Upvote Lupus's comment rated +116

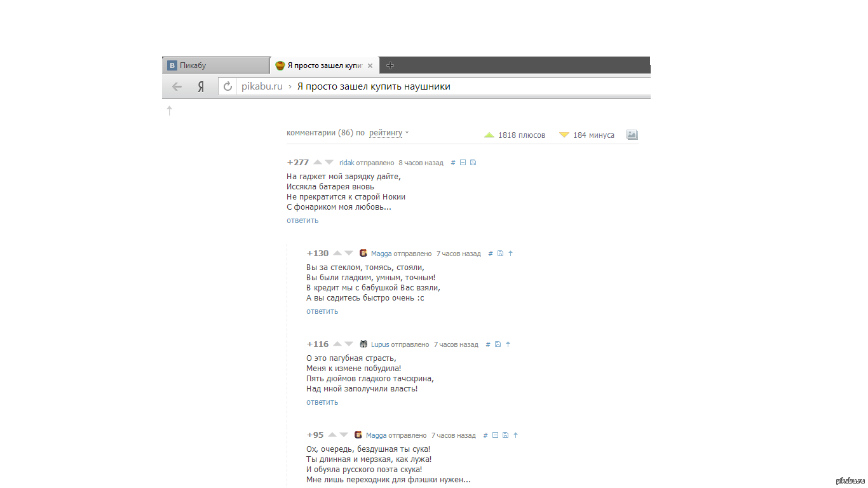[x=337, y=344]
